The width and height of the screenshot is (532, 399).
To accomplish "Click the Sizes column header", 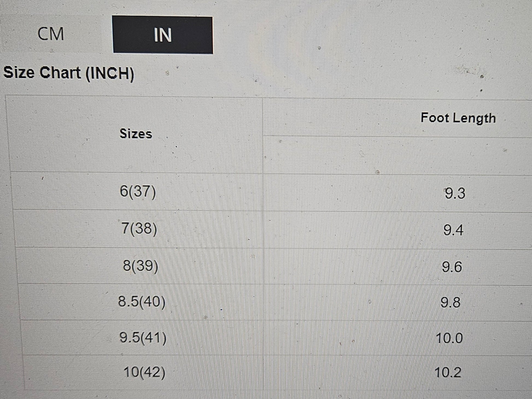I will pos(136,134).
